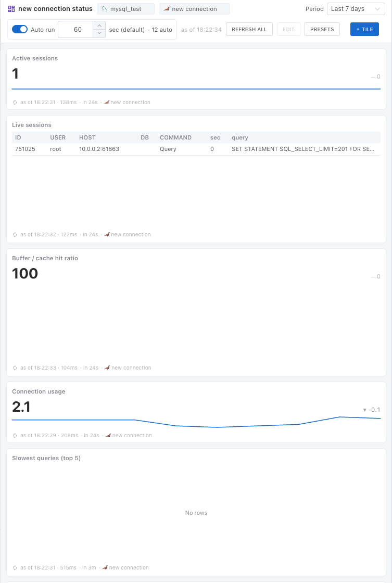This screenshot has height=583, width=392.
Task: Click the Connection usage sparkline chart
Action: click(x=196, y=422)
